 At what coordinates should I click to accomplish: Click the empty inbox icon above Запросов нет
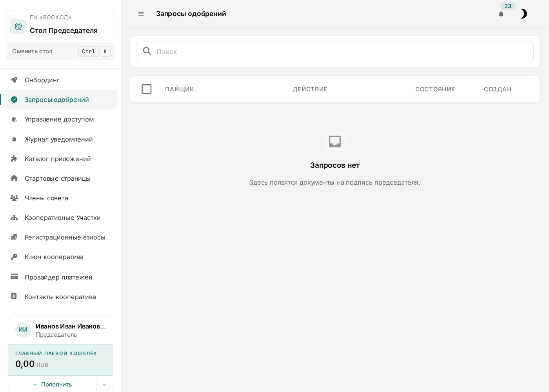pos(335,142)
